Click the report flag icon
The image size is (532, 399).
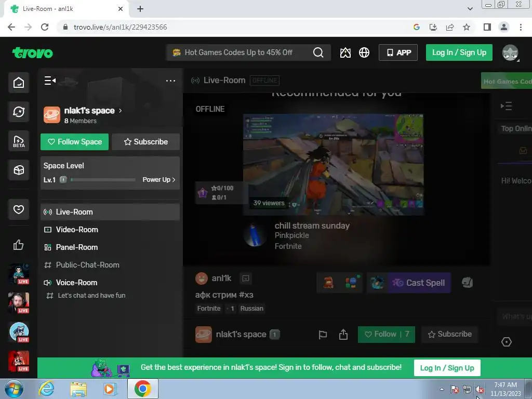tap(323, 335)
